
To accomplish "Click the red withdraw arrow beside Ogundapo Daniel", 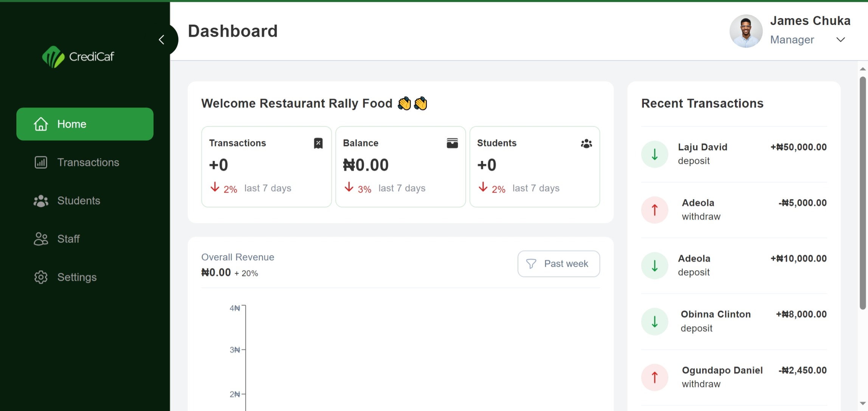I will [x=655, y=377].
